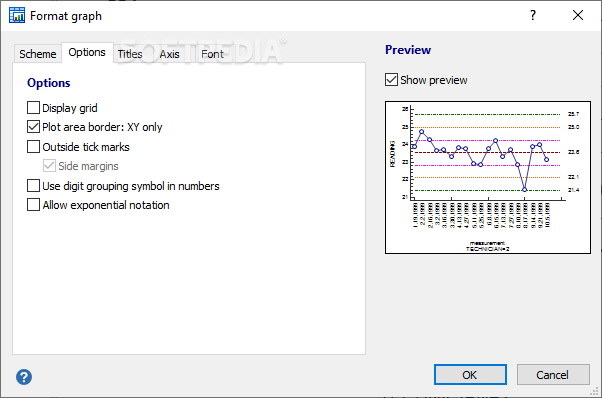602x398 pixels.
Task: Confirm with the OK button
Action: coord(470,375)
